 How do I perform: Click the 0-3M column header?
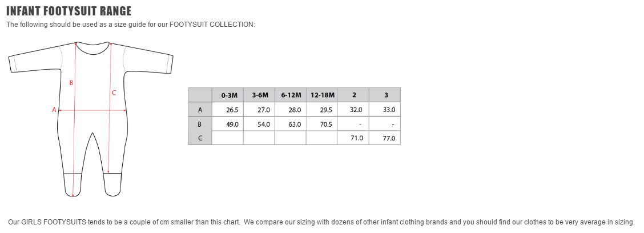(x=228, y=95)
